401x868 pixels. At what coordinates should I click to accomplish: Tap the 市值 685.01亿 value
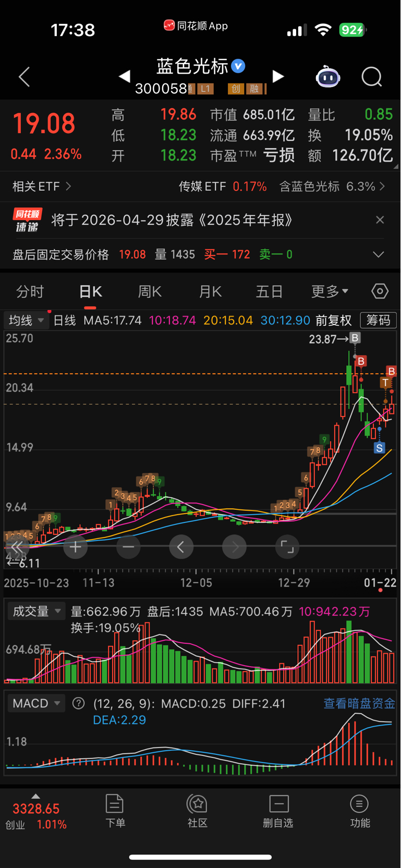click(x=252, y=115)
